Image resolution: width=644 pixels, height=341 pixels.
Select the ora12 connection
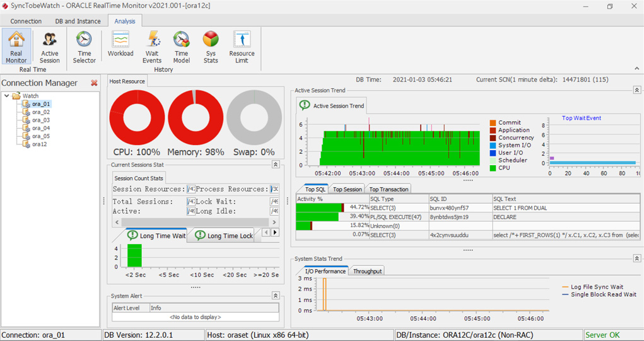[40, 144]
